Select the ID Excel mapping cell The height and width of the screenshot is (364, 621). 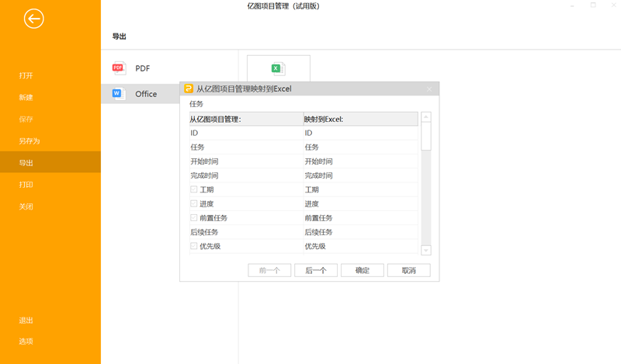click(x=361, y=133)
